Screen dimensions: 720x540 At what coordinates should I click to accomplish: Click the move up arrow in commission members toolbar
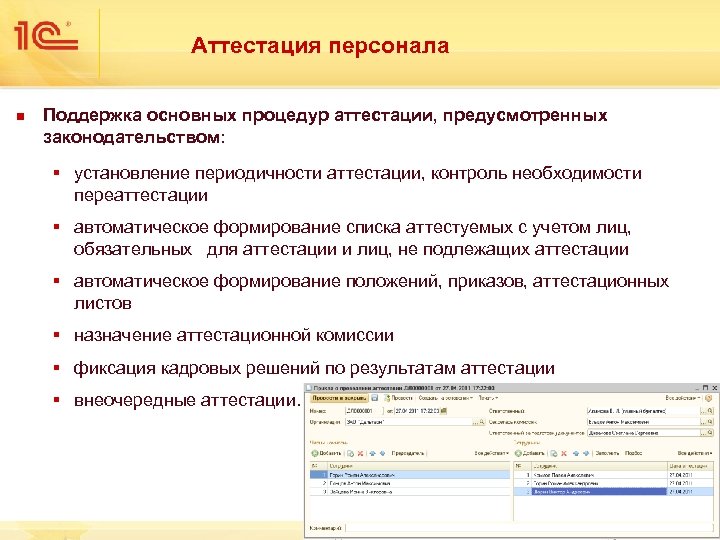372,453
